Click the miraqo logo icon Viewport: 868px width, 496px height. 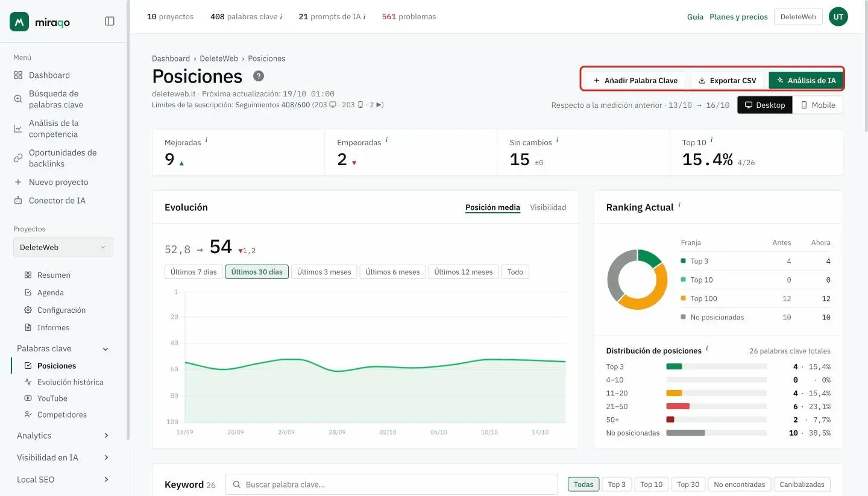pos(19,22)
